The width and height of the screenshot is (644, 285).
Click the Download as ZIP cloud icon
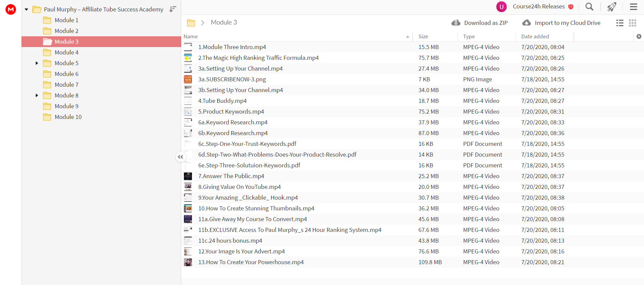pos(456,23)
